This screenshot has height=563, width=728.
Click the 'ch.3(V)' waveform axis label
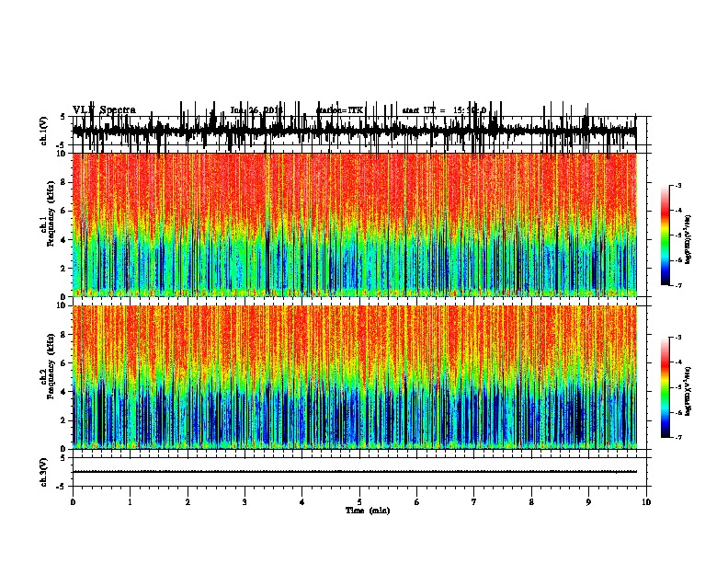coord(44,472)
